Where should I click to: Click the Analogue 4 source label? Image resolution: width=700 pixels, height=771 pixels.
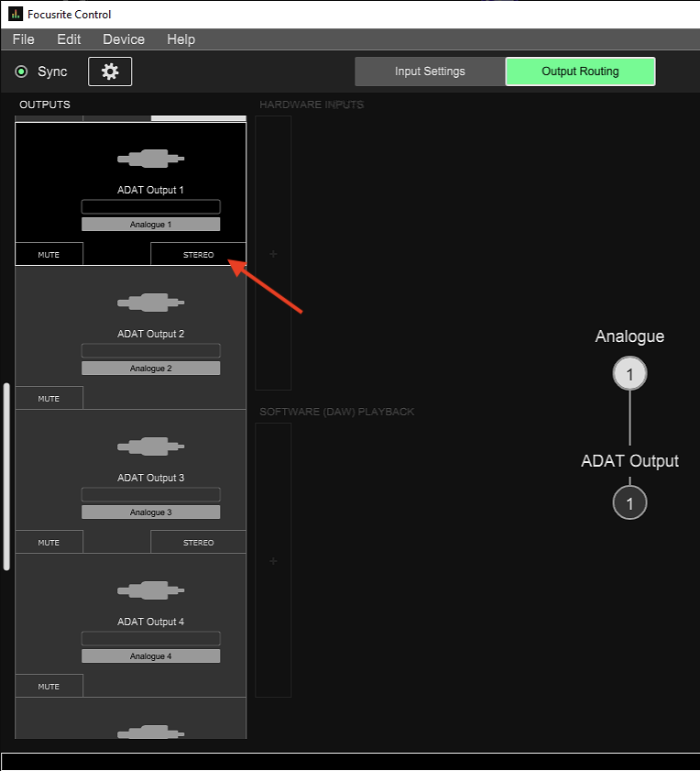point(151,655)
